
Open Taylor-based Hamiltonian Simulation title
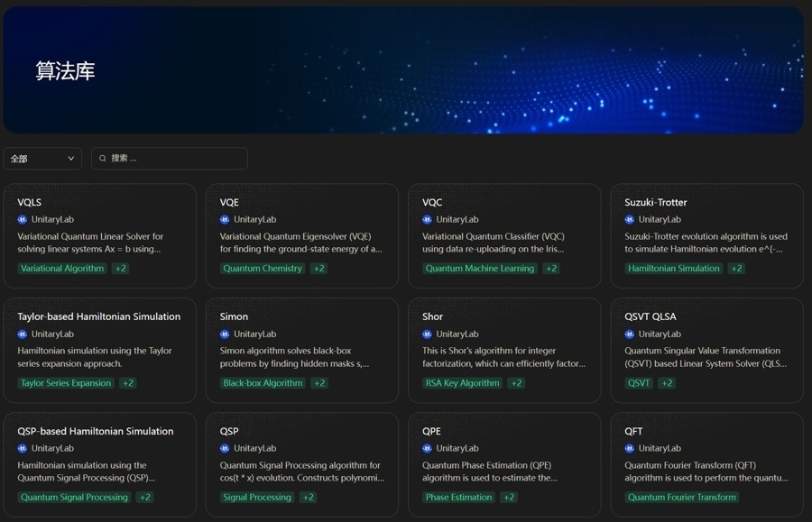(99, 316)
